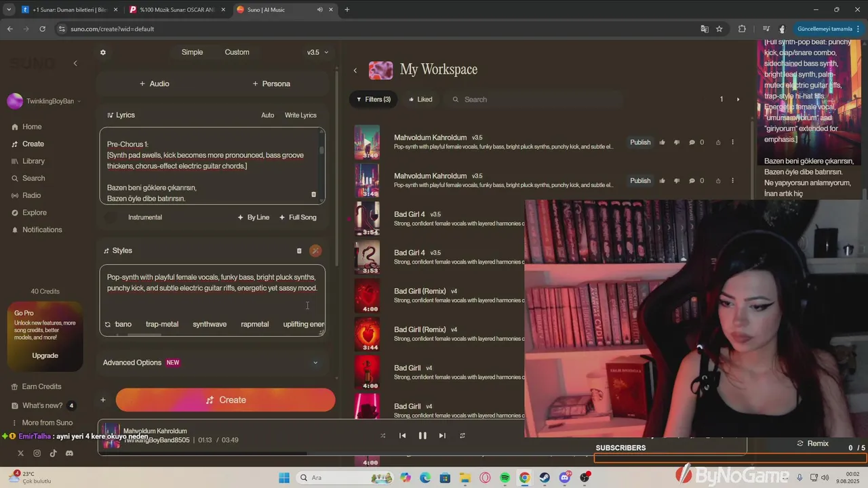Open more options for second Mahvoldum Kahroldum
The width and height of the screenshot is (868, 488).
pos(733,181)
